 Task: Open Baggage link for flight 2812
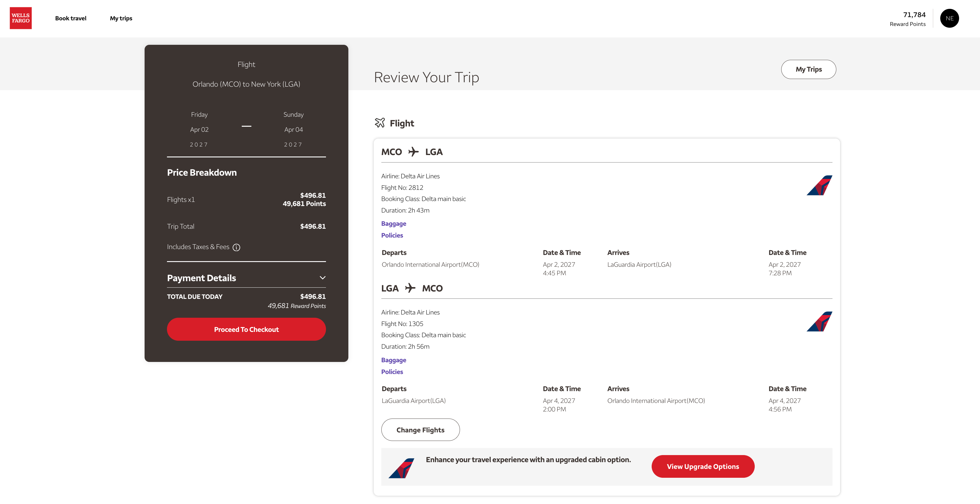click(x=393, y=223)
